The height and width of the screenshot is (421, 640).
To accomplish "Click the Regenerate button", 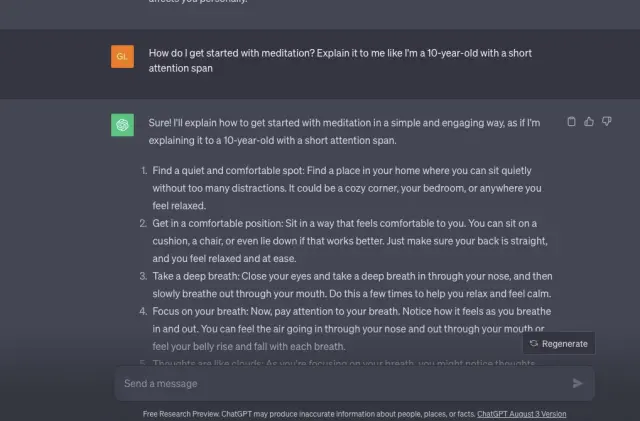I will 559,343.
